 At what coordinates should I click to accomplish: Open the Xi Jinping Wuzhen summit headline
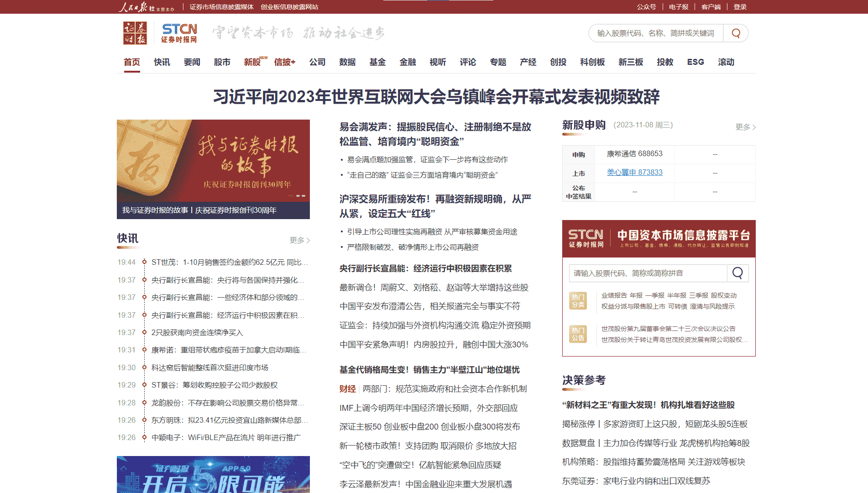[436, 97]
